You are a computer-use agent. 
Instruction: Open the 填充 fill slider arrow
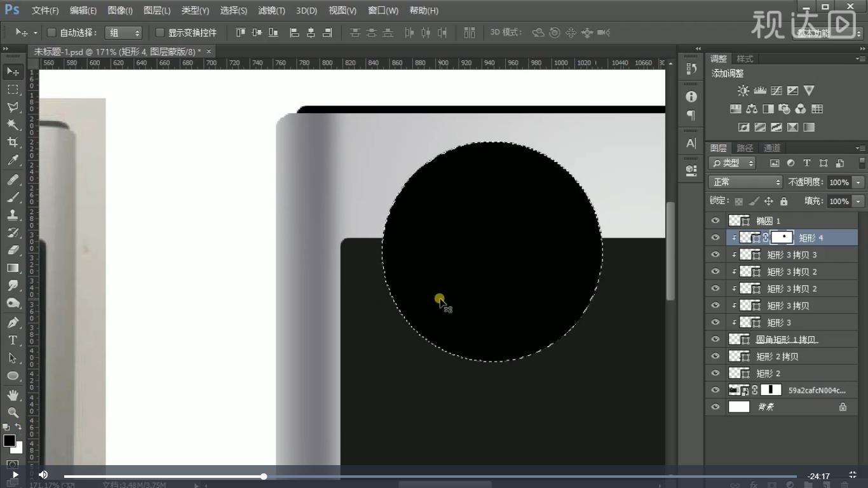pos(858,201)
